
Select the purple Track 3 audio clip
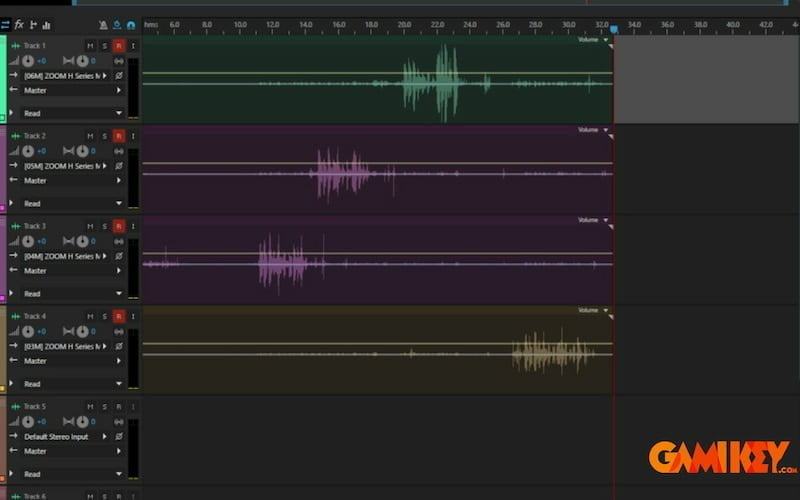[378, 260]
